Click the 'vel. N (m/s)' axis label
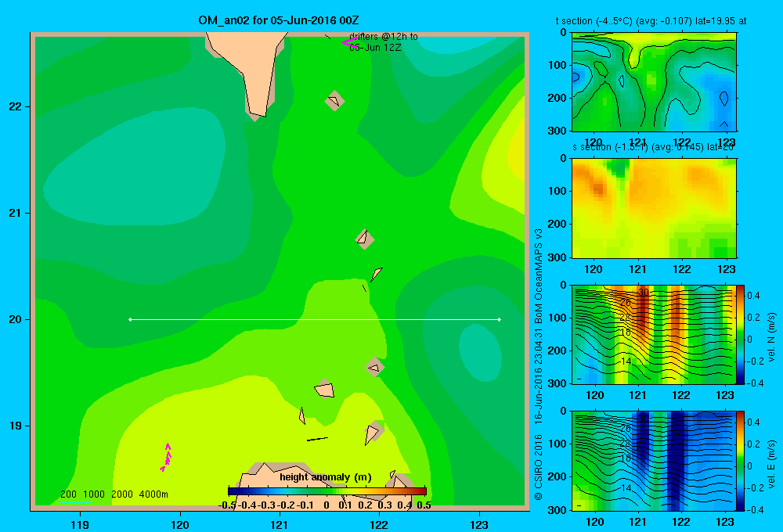The width and height of the screenshot is (783, 532). point(771,337)
